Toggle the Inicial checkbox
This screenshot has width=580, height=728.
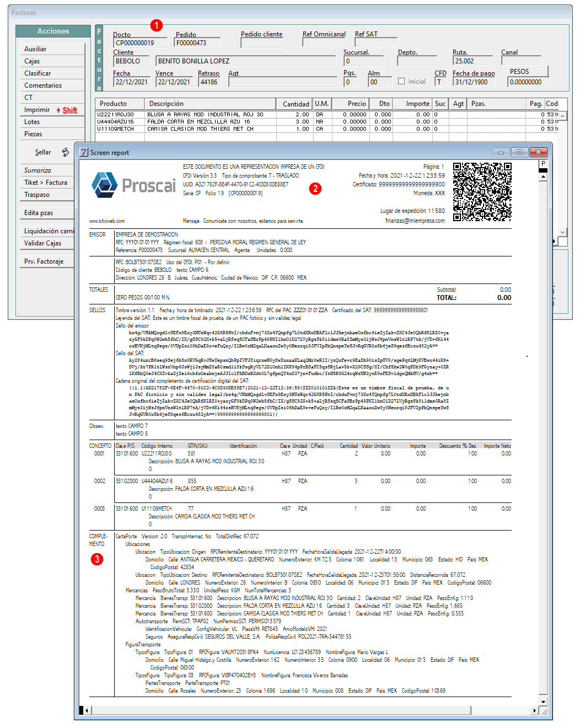401,82
